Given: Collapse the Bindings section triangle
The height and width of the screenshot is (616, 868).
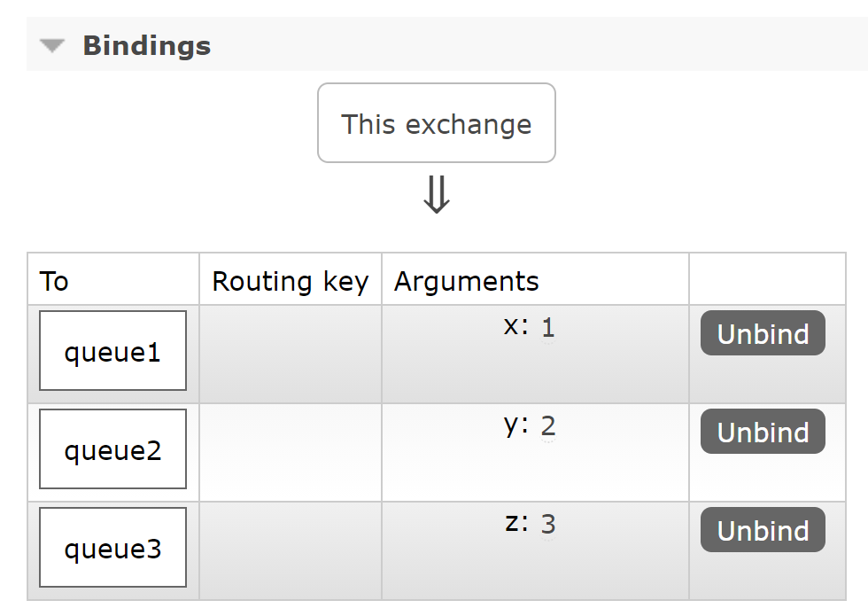Looking at the screenshot, I should [x=52, y=46].
